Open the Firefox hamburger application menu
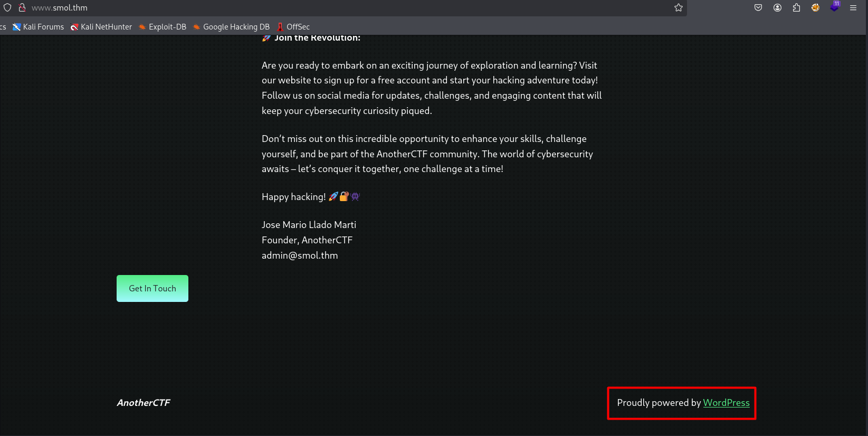Viewport: 868px width, 436px height. coord(853,7)
